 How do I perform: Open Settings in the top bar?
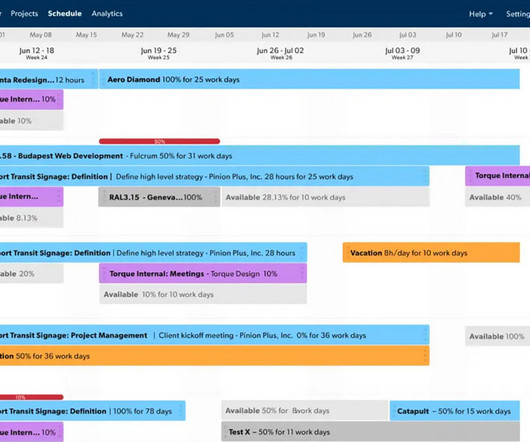click(x=518, y=14)
